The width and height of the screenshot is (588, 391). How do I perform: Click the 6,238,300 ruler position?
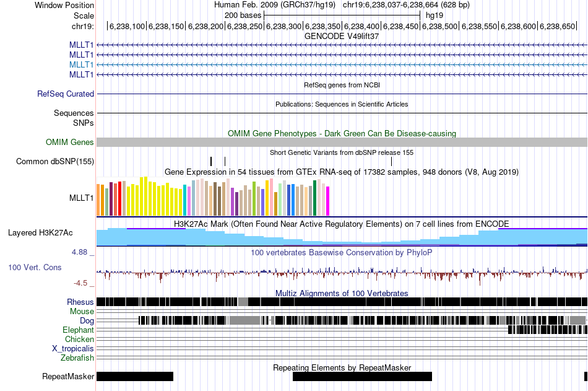click(x=284, y=26)
